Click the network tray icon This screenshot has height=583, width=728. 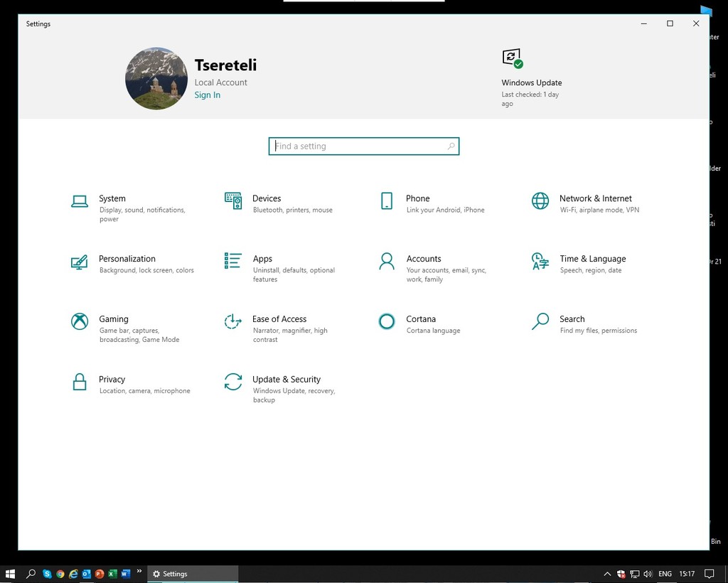point(635,574)
